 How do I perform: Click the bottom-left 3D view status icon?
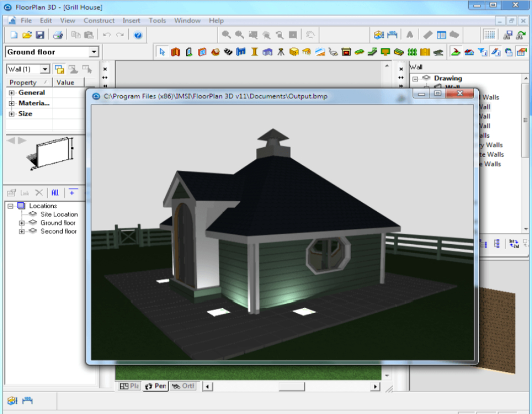(13, 400)
